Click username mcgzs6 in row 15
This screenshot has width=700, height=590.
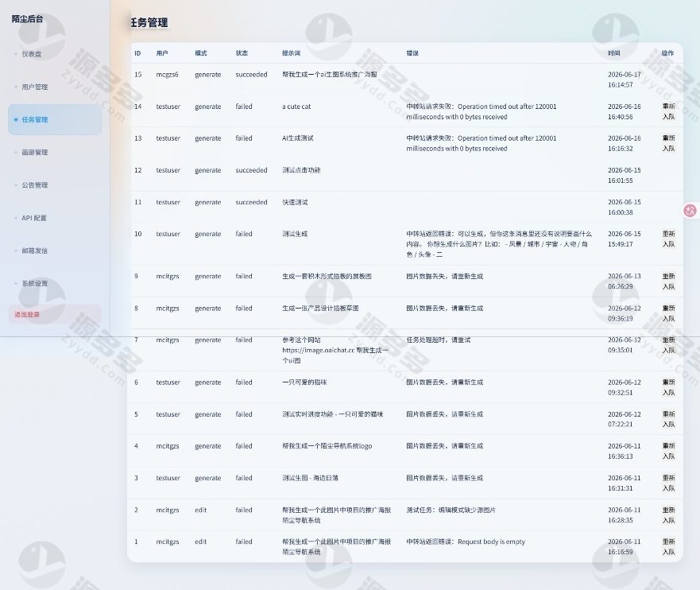167,75
